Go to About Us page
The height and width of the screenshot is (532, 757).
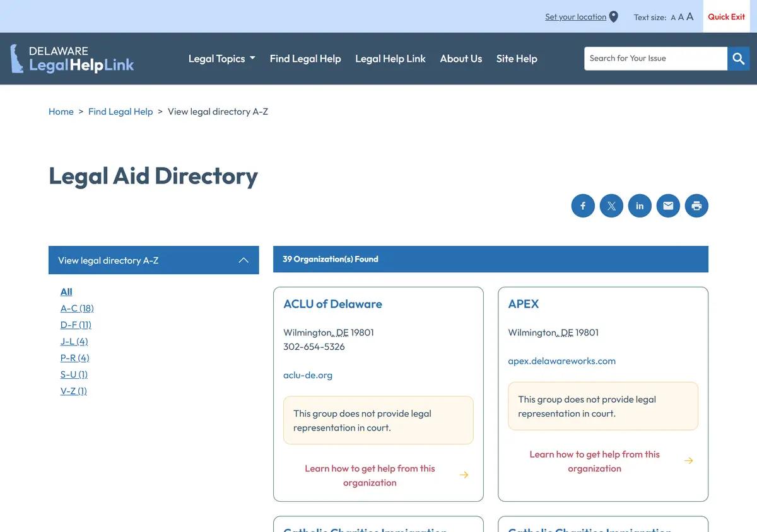tap(461, 59)
